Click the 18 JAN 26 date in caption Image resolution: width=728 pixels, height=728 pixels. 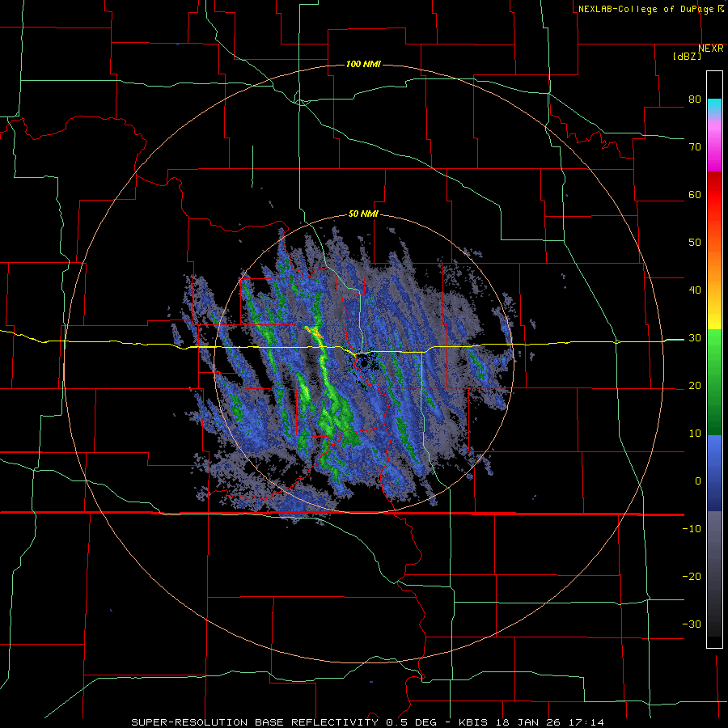click(529, 722)
